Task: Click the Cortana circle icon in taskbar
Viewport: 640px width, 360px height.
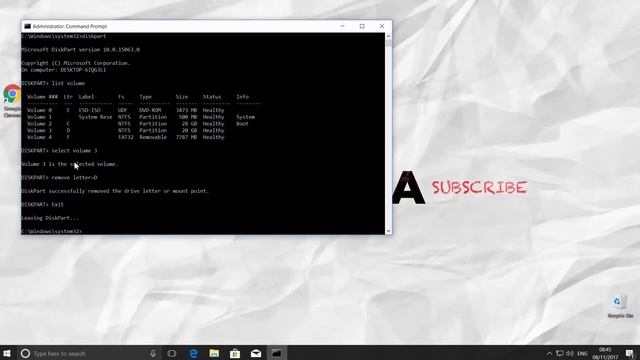Action: point(25,353)
